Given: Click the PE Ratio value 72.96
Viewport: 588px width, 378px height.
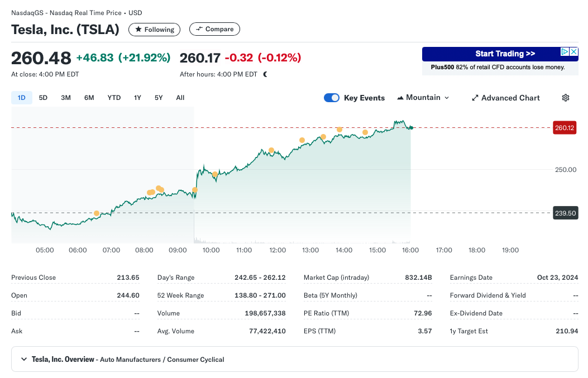Looking at the screenshot, I should (423, 313).
